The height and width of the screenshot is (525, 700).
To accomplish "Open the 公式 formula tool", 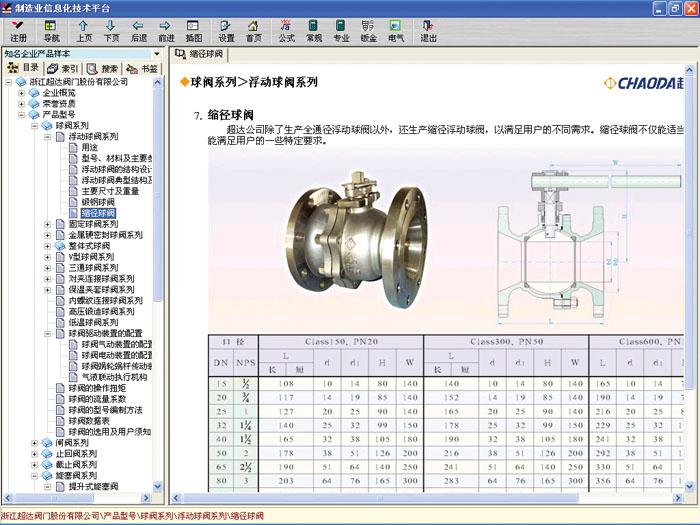I will (x=287, y=30).
